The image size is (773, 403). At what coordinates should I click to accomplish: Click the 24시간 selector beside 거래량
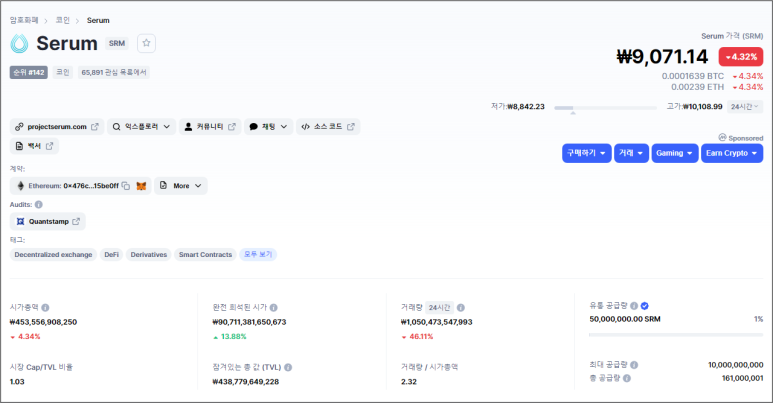pos(439,307)
